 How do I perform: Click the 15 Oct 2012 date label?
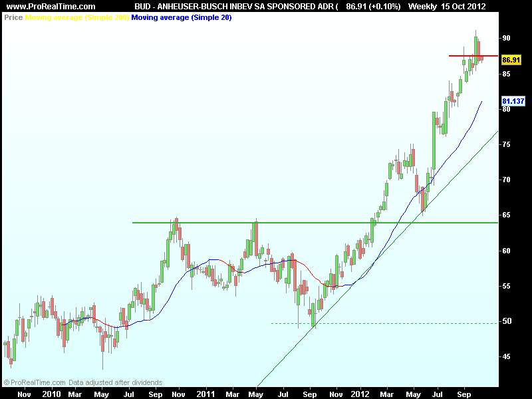(x=463, y=6)
